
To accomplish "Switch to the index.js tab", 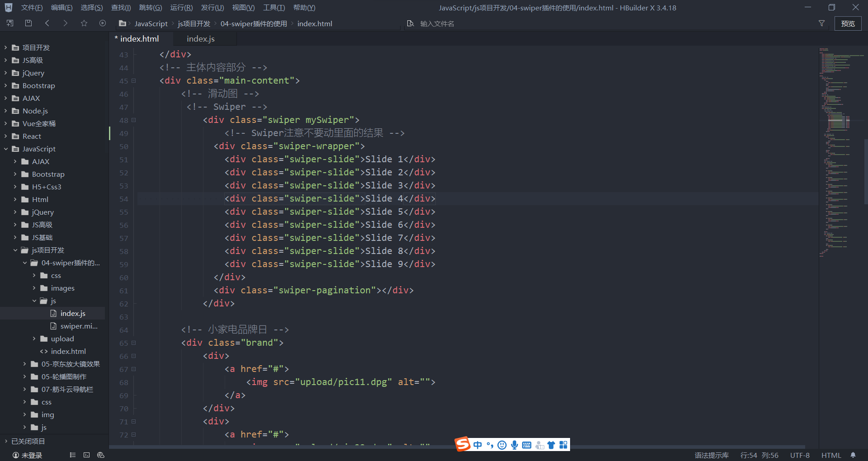I will point(200,38).
